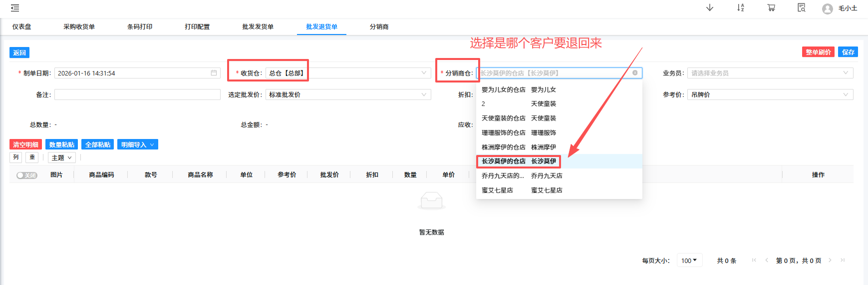Go to previous page arrow
The height and width of the screenshot is (285, 868).
766,260
